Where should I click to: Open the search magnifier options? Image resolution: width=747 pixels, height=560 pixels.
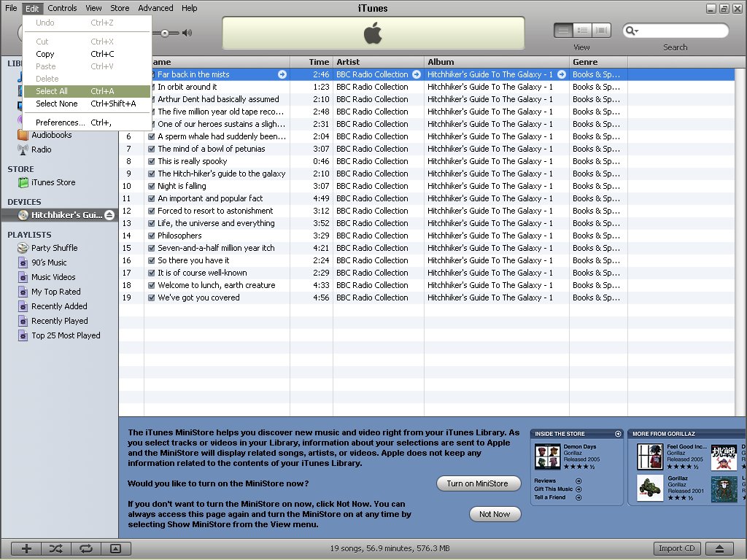(x=632, y=31)
